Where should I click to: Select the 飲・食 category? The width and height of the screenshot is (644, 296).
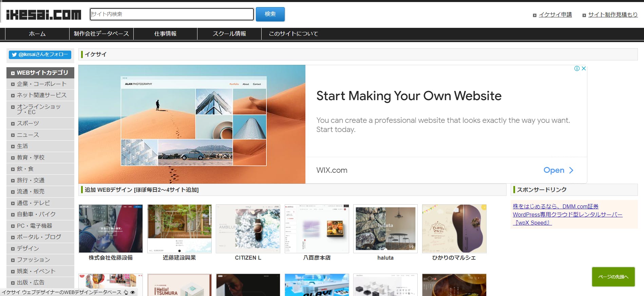(x=40, y=169)
